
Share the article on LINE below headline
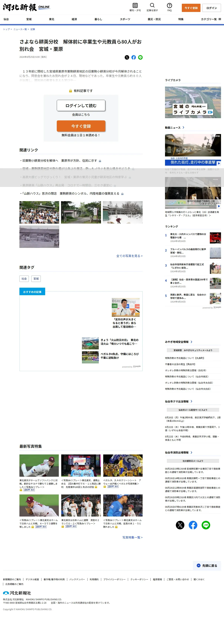pyautogui.click(x=140, y=58)
